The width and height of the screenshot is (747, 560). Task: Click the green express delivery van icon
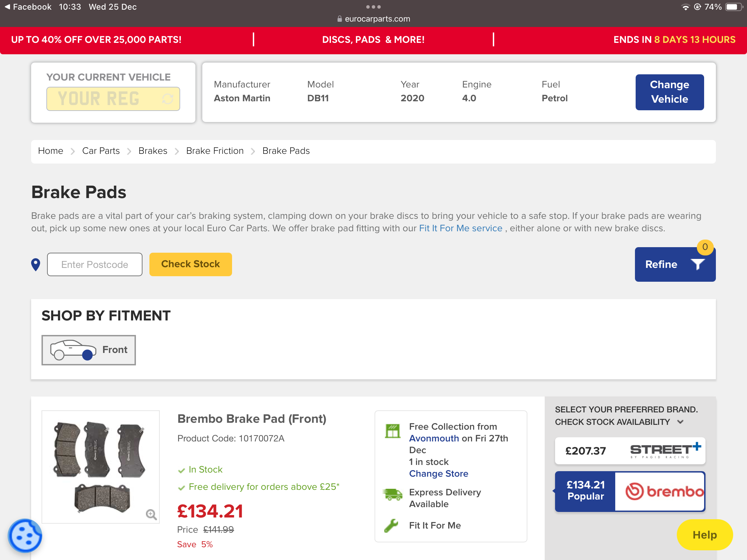pyautogui.click(x=393, y=495)
